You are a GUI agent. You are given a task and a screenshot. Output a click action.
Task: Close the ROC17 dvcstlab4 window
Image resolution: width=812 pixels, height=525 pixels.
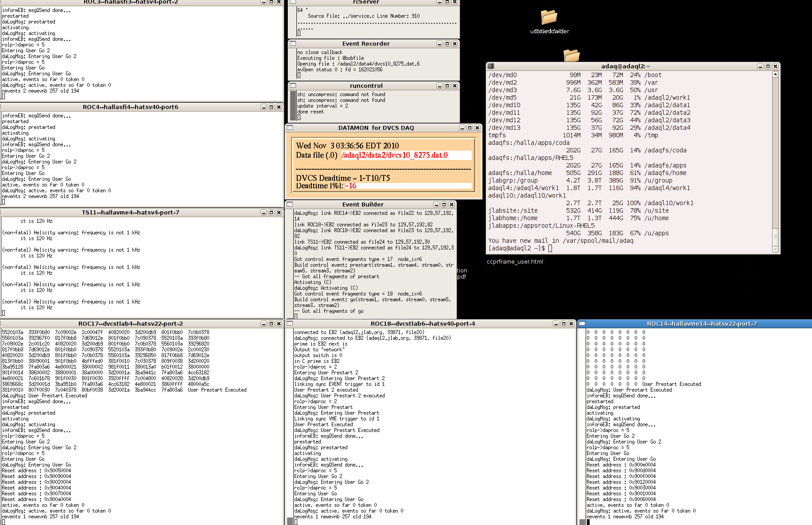pos(279,323)
